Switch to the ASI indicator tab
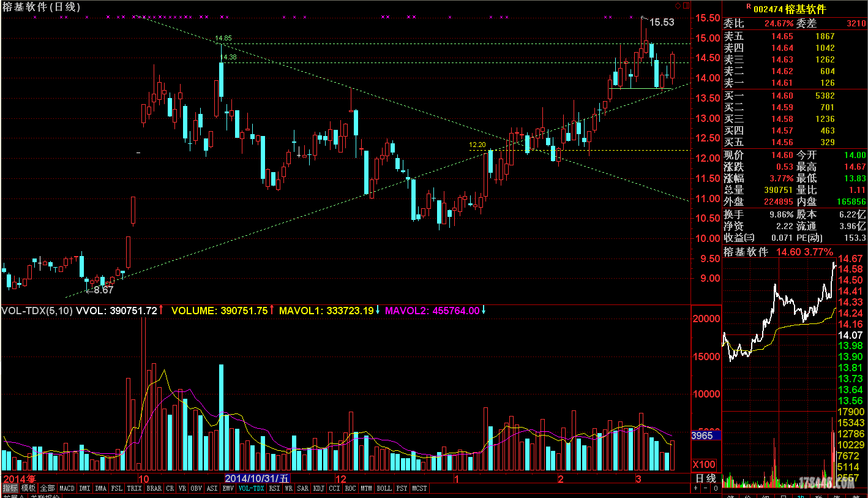This screenshot has height=498, width=868. click(x=212, y=488)
